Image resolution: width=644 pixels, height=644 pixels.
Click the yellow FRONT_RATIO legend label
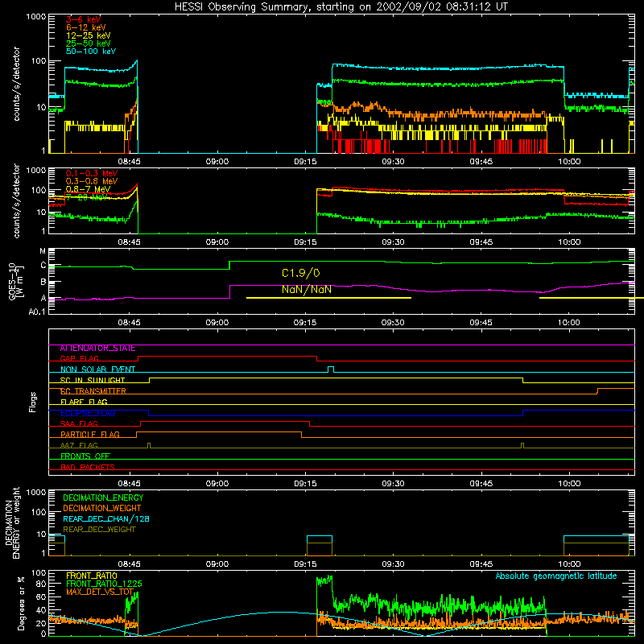[92, 576]
